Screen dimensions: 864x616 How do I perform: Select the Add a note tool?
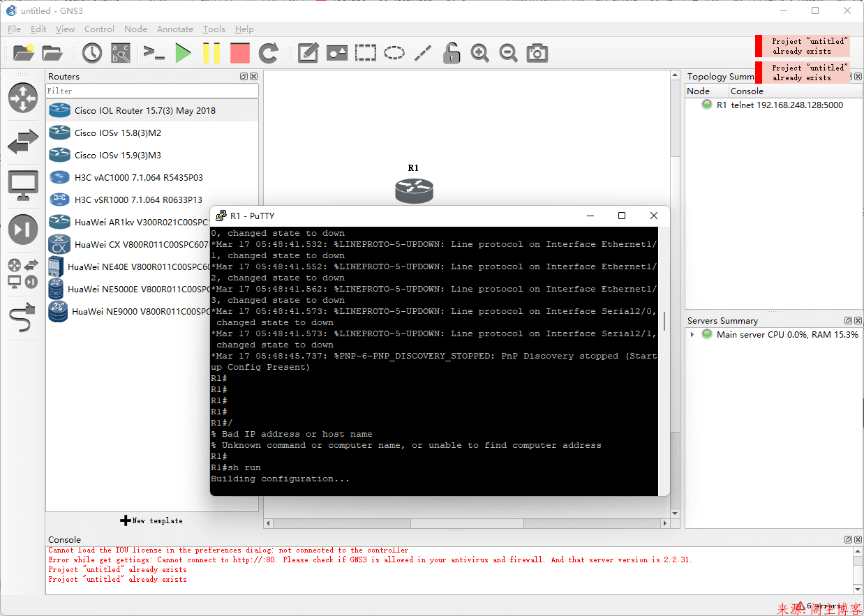click(308, 53)
